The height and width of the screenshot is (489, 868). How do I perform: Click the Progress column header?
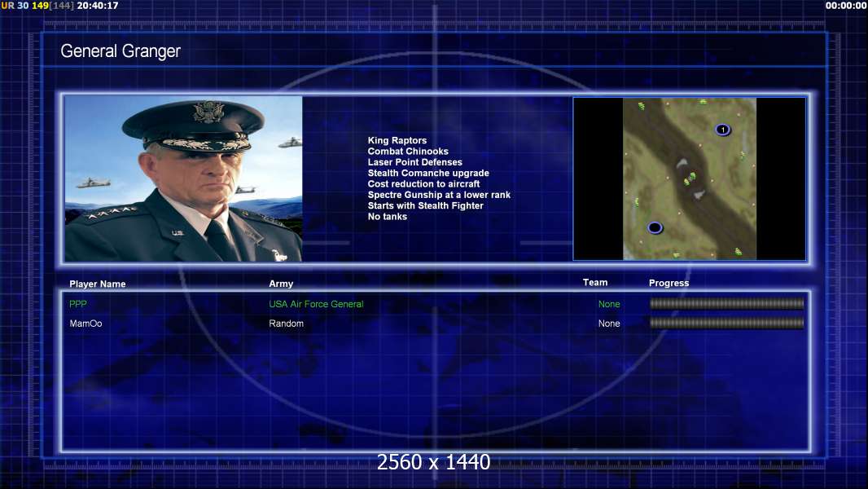[x=669, y=283]
